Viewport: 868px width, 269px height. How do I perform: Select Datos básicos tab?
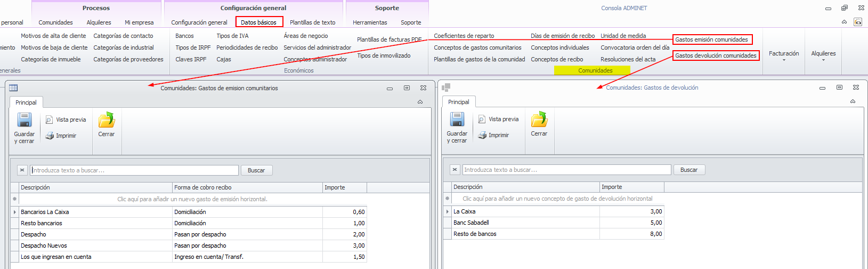coord(259,22)
